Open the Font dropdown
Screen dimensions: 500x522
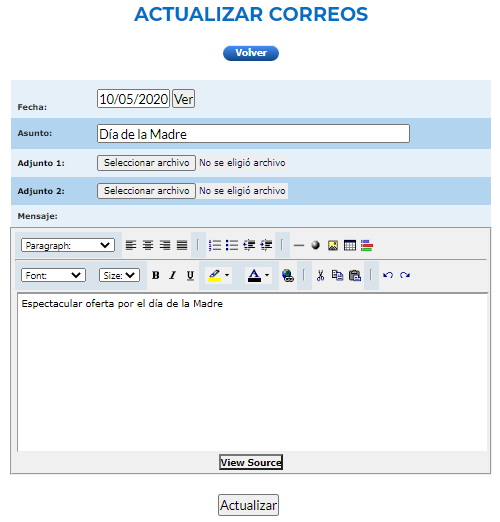(53, 275)
